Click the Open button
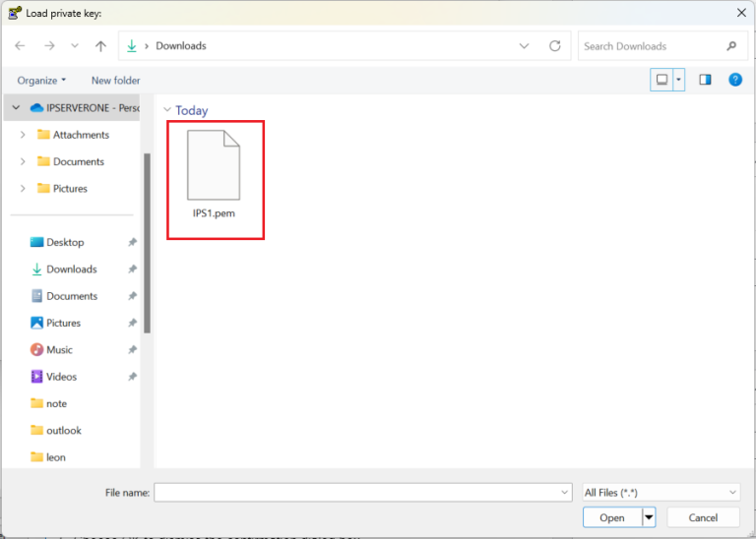The width and height of the screenshot is (756, 539). pos(612,517)
